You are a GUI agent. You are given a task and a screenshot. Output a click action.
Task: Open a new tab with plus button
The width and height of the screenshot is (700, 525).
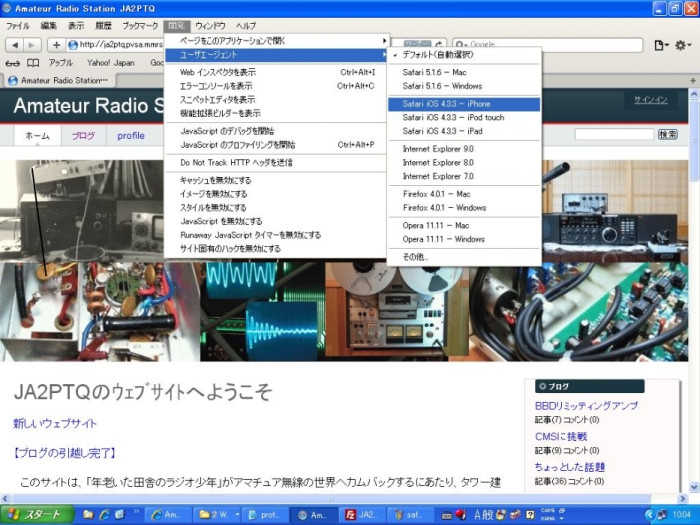point(693,80)
